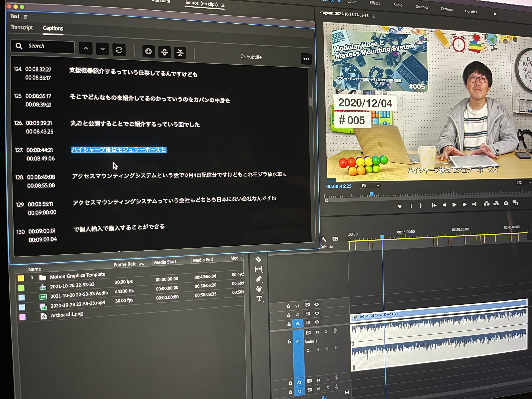Step forward one frame
The width and height of the screenshot is (532, 399).
pos(464,204)
